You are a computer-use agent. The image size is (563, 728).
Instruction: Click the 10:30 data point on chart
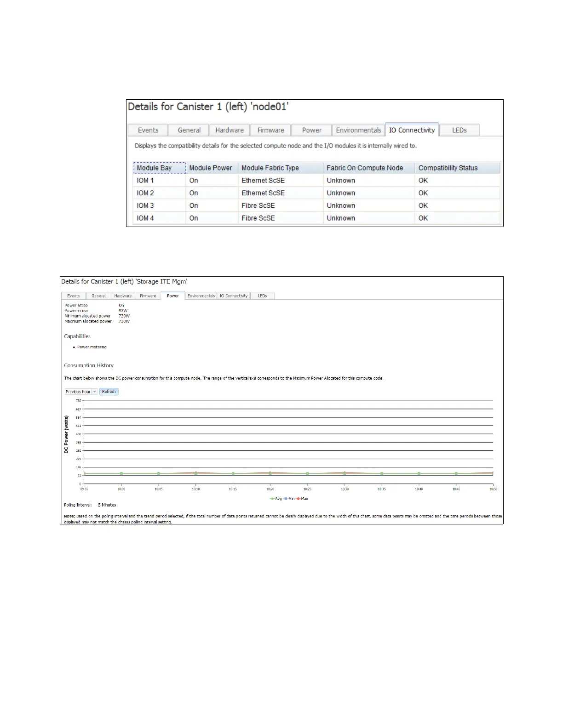[345, 473]
